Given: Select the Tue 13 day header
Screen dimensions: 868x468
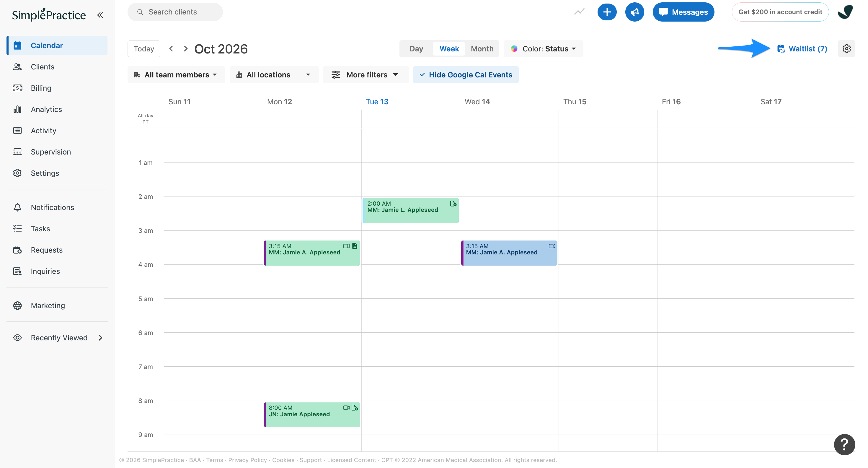Looking at the screenshot, I should tap(377, 102).
